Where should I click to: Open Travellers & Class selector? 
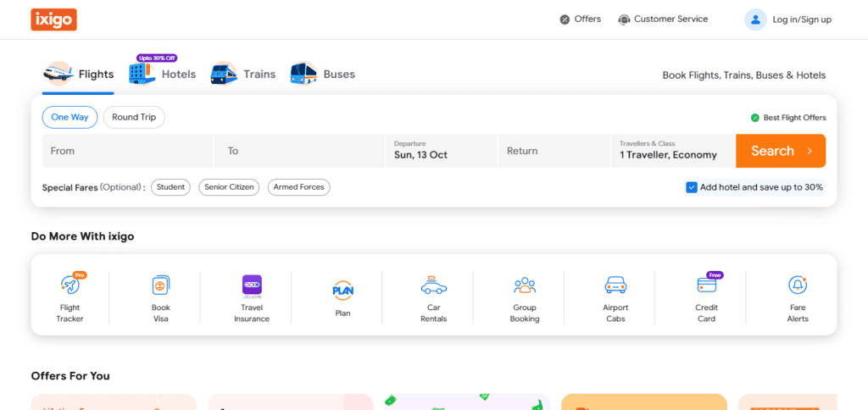pyautogui.click(x=673, y=151)
